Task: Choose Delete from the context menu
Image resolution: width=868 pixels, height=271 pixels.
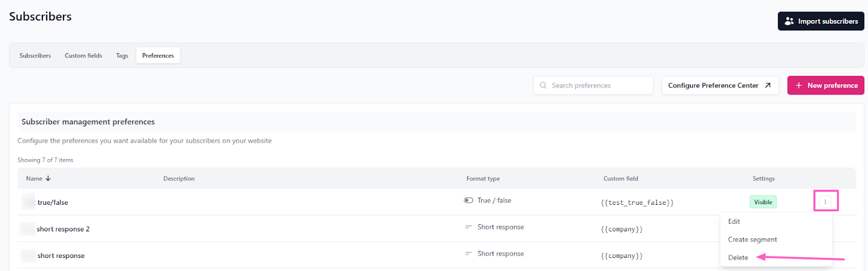Action: (738, 257)
